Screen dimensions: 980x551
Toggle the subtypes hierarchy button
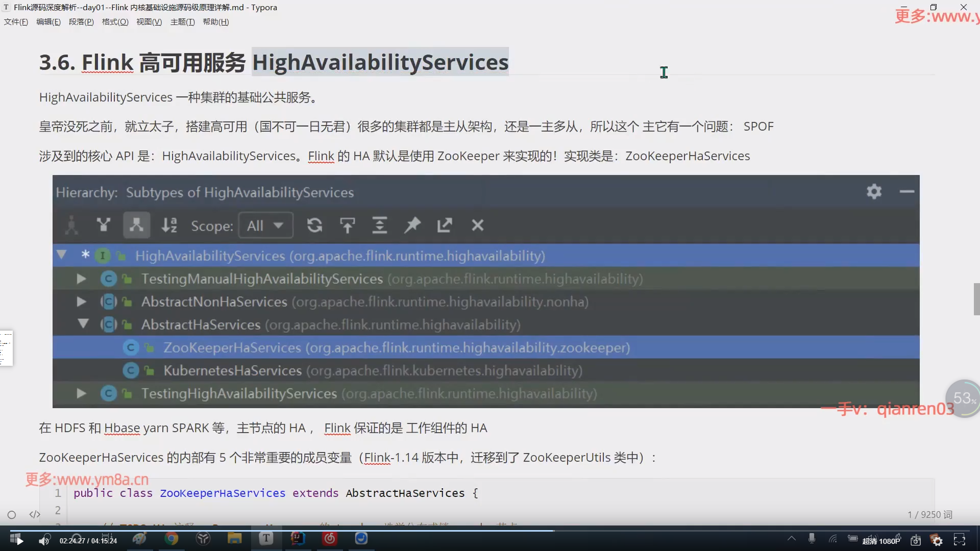click(x=136, y=225)
